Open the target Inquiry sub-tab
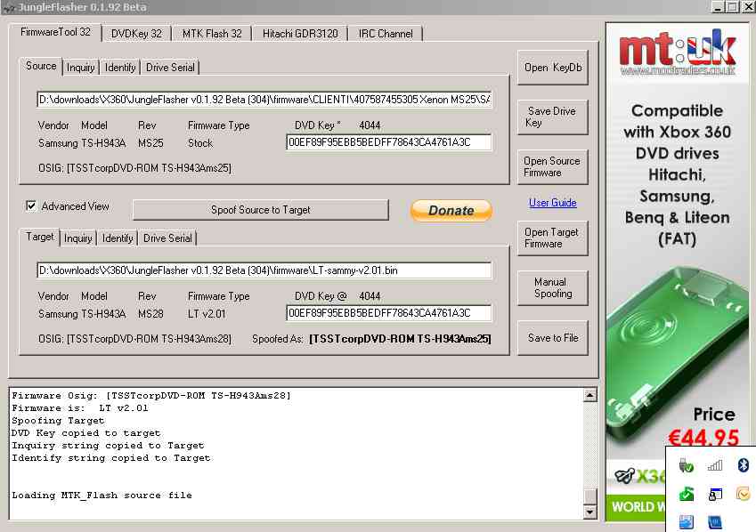 pos(77,238)
